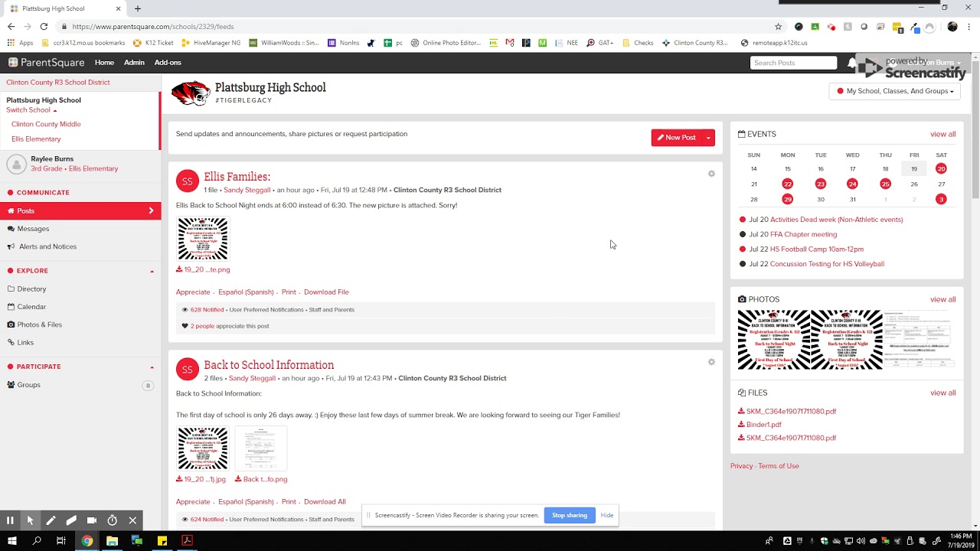Select calendar date 22
Screen dimensions: 980x551
click(x=787, y=184)
